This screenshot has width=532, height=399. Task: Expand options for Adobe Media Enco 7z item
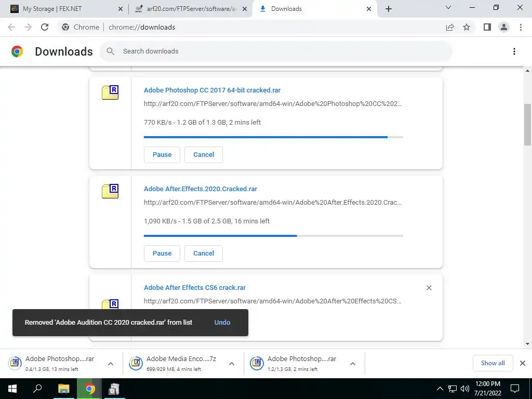[x=232, y=363]
